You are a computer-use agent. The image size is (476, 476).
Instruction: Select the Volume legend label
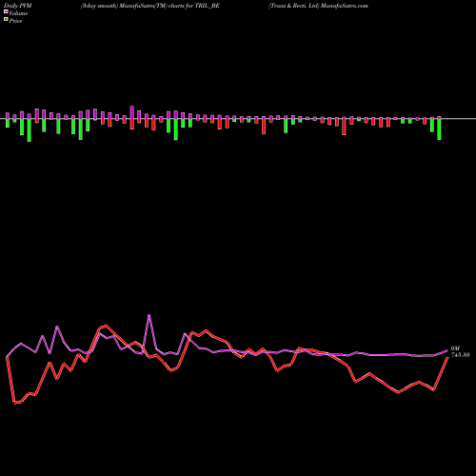[x=18, y=13]
